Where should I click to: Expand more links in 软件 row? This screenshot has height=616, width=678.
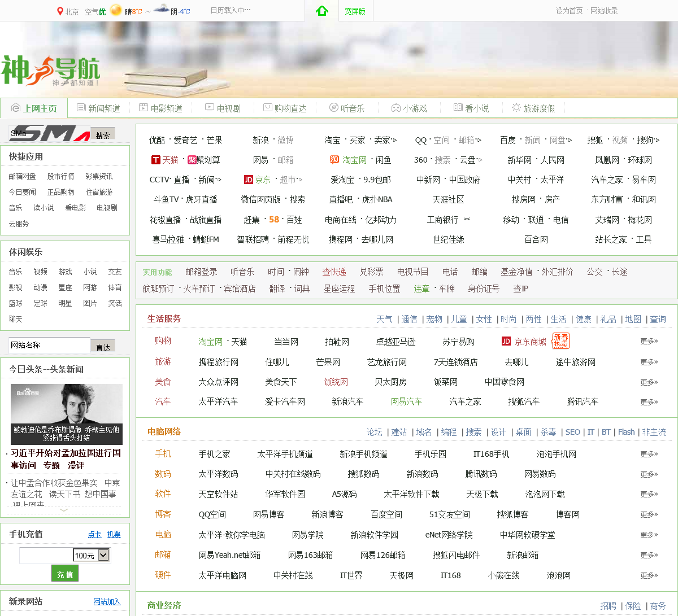coord(649,494)
